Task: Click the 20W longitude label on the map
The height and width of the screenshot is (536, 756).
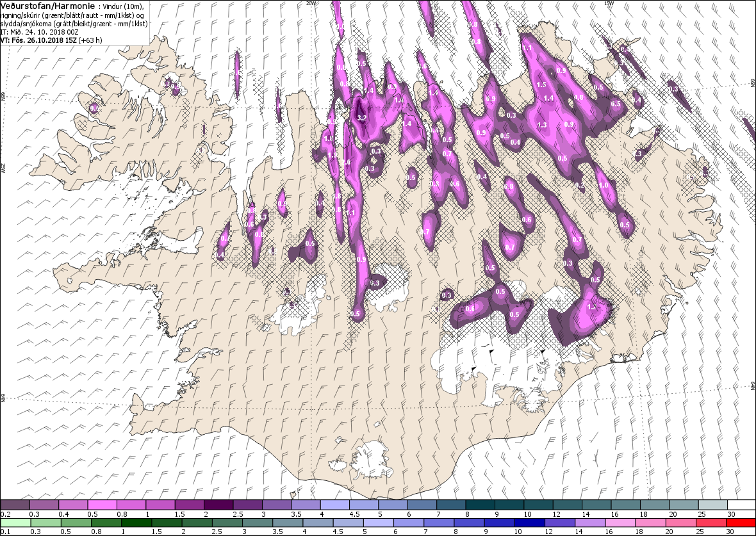Action: tap(312, 3)
